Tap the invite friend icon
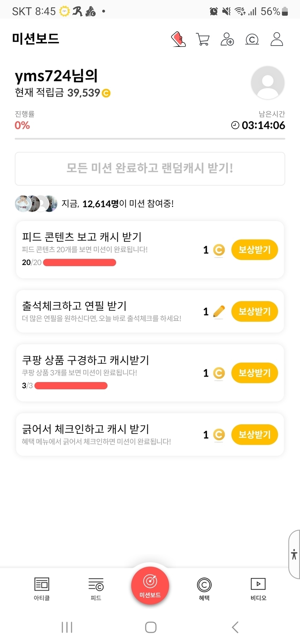 click(227, 39)
